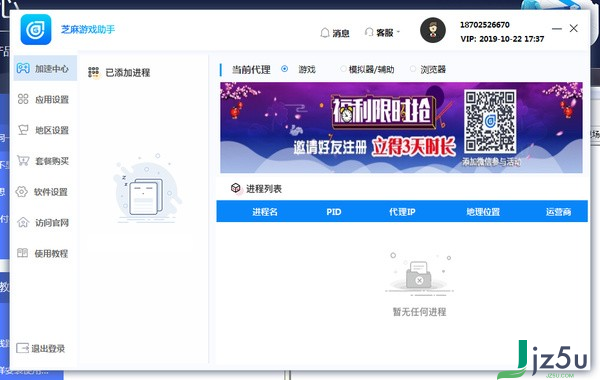Click the PID column header
This screenshot has height=380, width=600.
(334, 212)
